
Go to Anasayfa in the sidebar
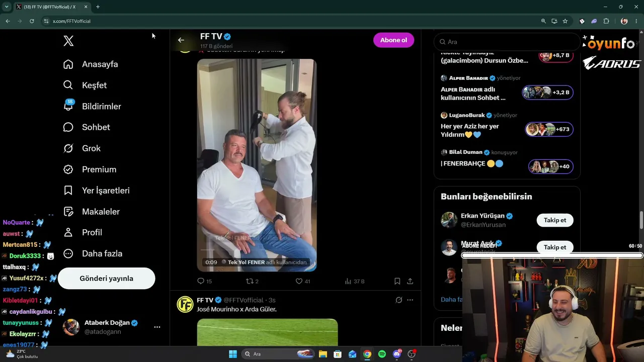click(91, 64)
